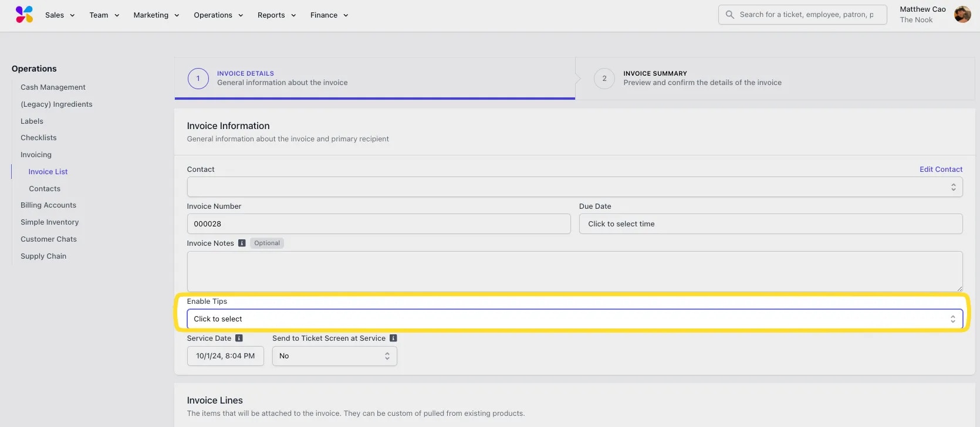Viewport: 980px width, 427px height.
Task: Open Labels in sidebar
Action: point(32,121)
